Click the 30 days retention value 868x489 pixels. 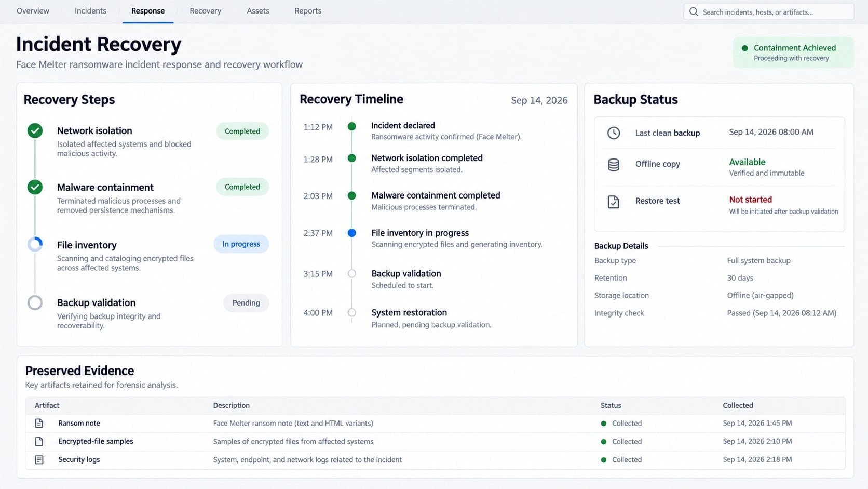pos(740,278)
